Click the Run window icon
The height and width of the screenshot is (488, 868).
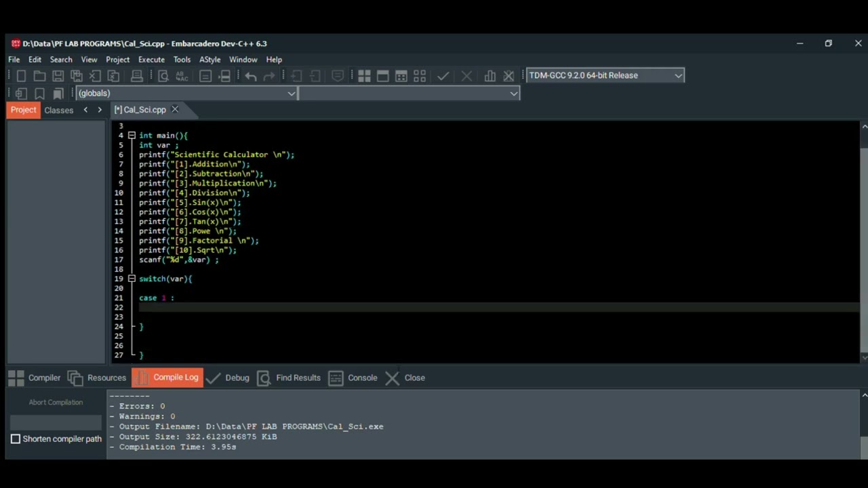pos(382,76)
